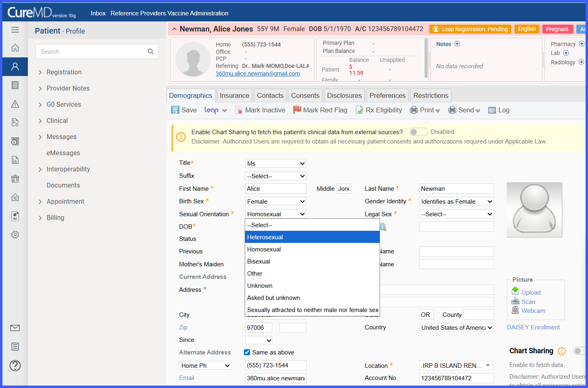
Task: Uncheck the Same as above checkbox
Action: pyautogui.click(x=247, y=352)
